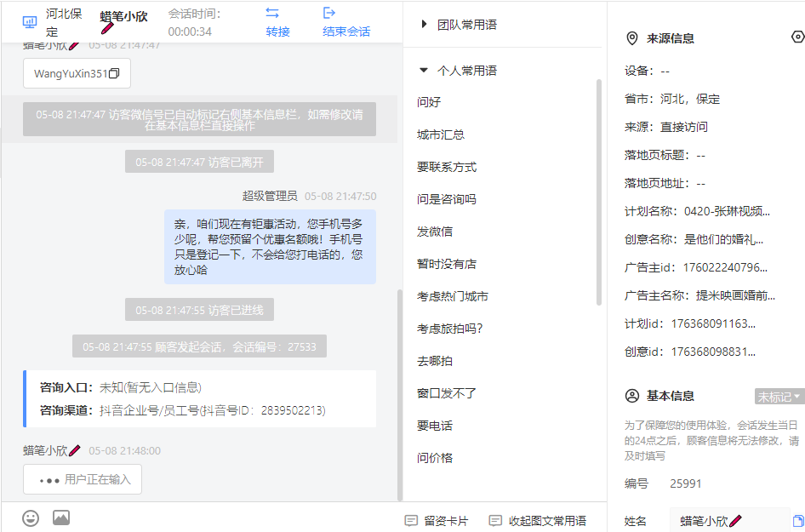Click the 留资卡片 card icon
Image resolution: width=805 pixels, height=532 pixels.
click(x=411, y=521)
